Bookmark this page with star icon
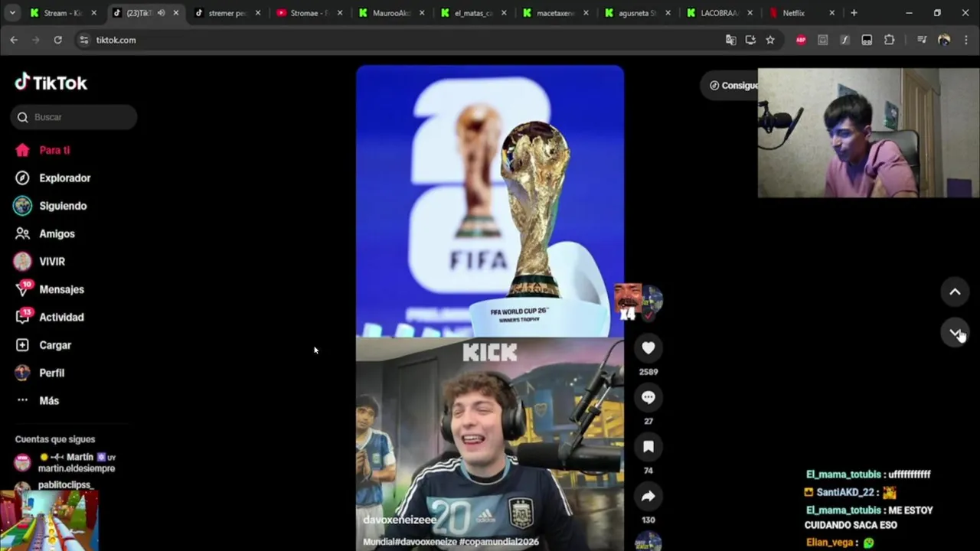980x551 pixels. click(770, 40)
